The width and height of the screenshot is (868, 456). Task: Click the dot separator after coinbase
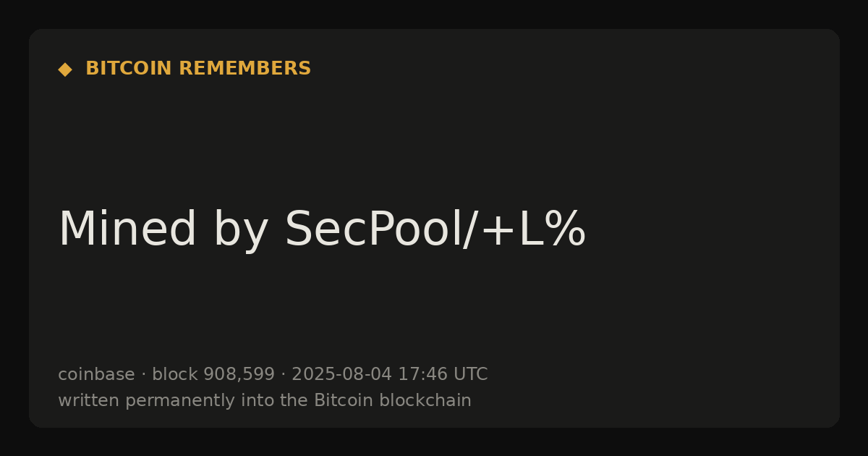(143, 375)
